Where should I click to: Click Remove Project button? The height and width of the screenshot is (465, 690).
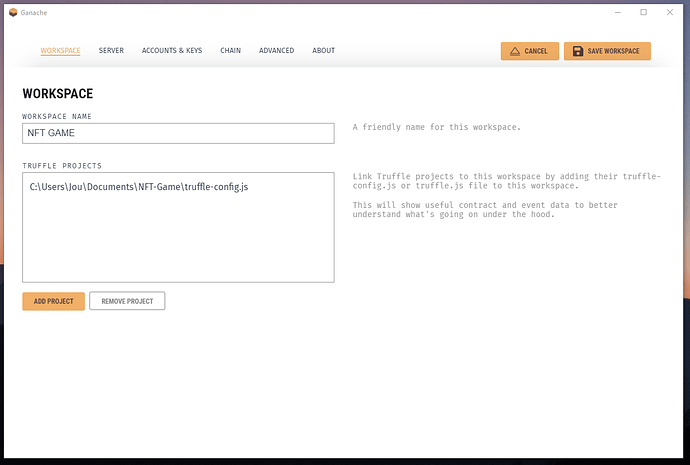[x=127, y=301]
